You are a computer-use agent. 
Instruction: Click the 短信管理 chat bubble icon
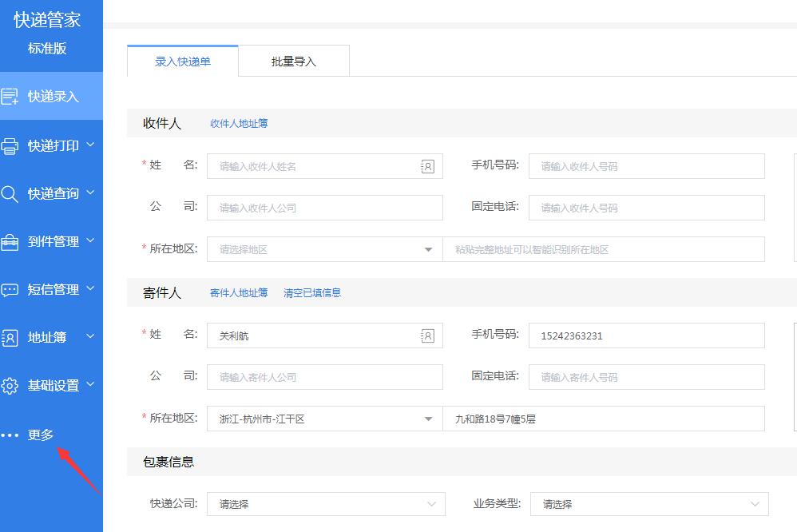coord(10,290)
